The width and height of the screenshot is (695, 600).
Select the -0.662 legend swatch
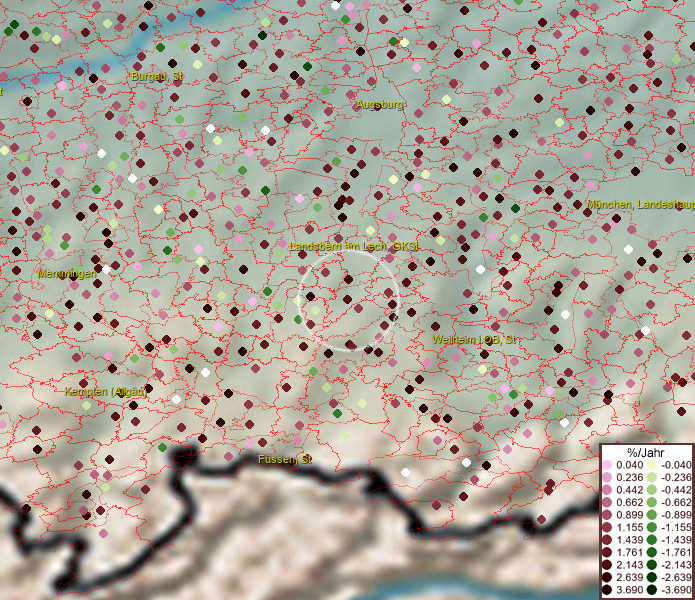[651, 500]
